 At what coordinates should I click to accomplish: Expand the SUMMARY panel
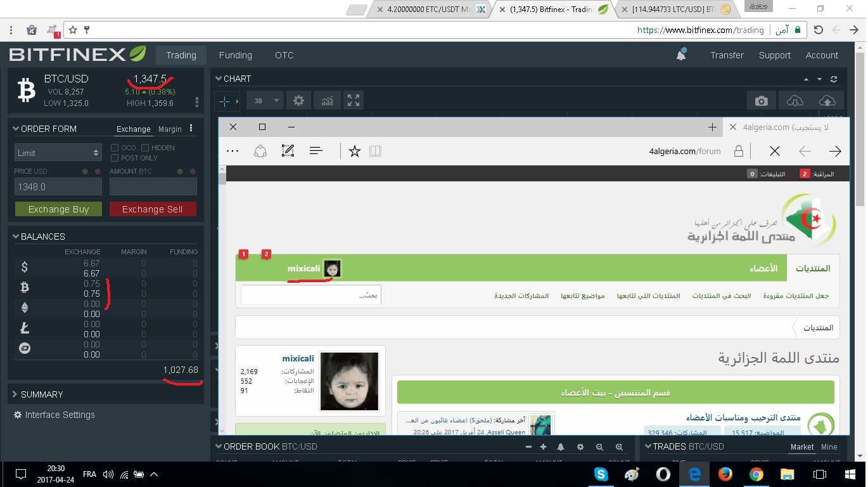[42, 394]
